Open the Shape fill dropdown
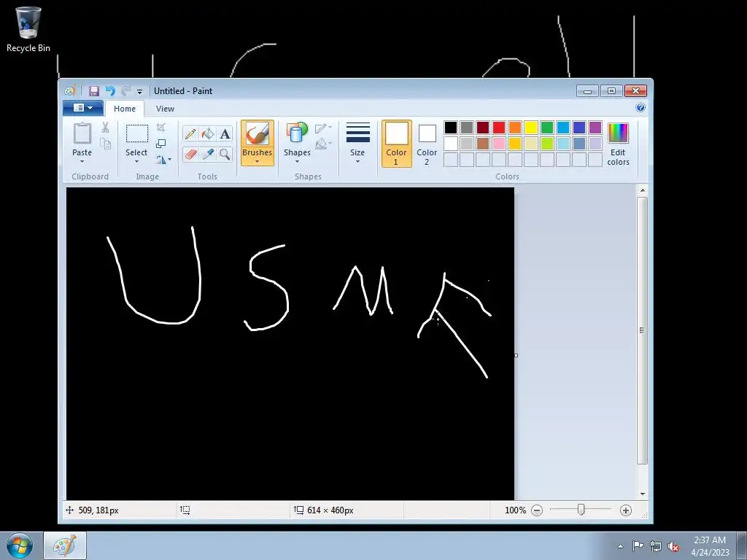The height and width of the screenshot is (560, 747). (323, 144)
